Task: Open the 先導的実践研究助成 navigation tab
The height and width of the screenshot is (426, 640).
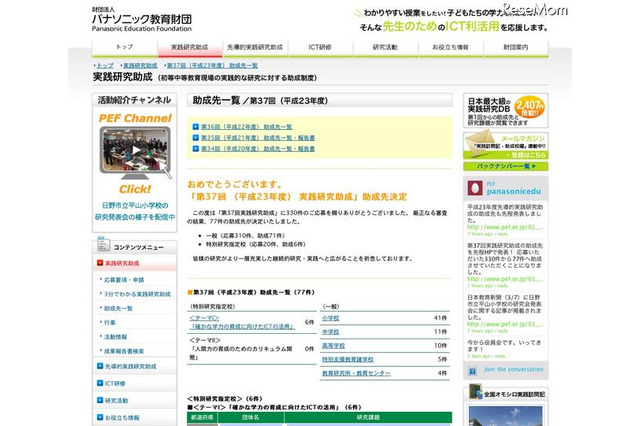Action: pos(255,47)
